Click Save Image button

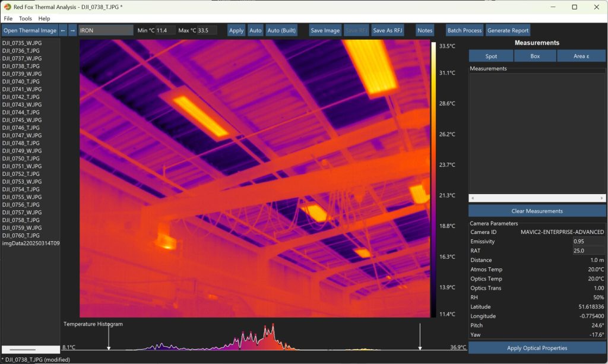pyautogui.click(x=325, y=30)
